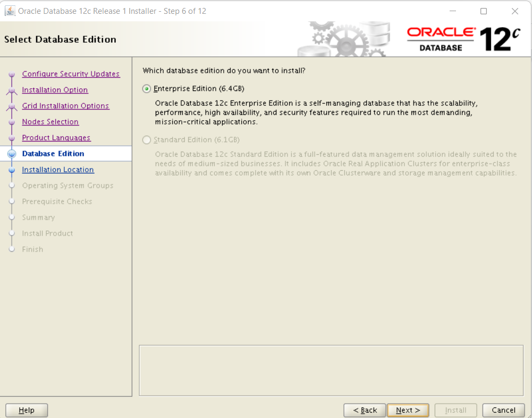Open the Product Languages step
This screenshot has width=532, height=418.
pyautogui.click(x=56, y=138)
